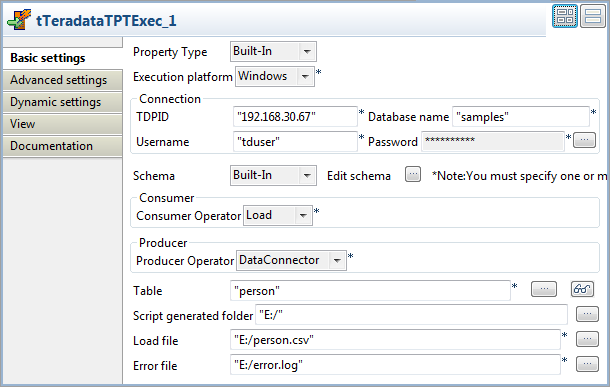The height and width of the screenshot is (387, 610).
Task: Click the Script generated folder field
Action: pos(411,315)
